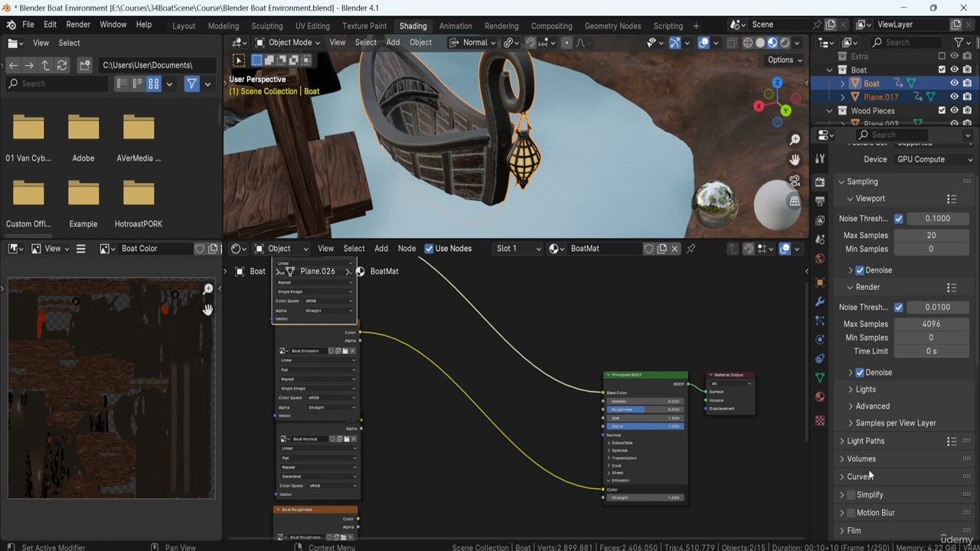Open the Normal transform orientation dropdown
The width and height of the screenshot is (980, 551).
(474, 43)
